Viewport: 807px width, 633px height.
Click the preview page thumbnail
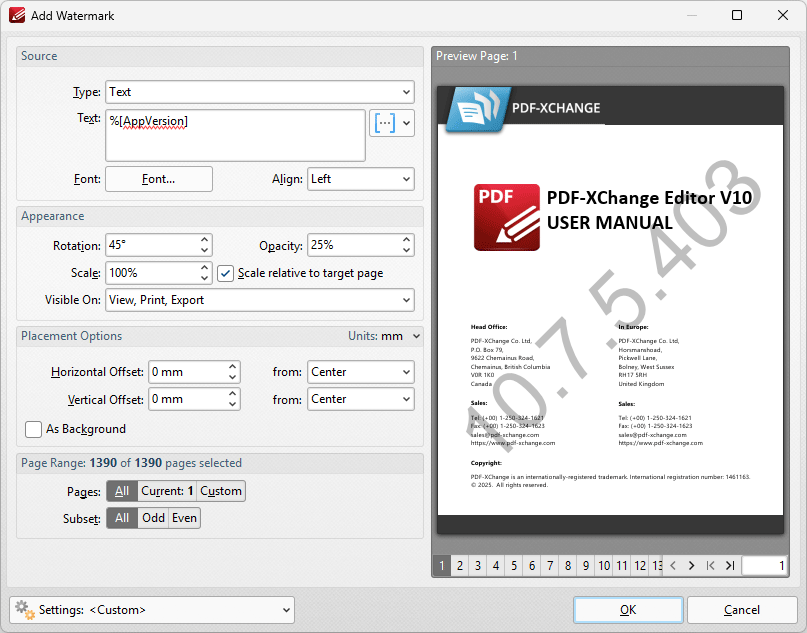coord(610,310)
